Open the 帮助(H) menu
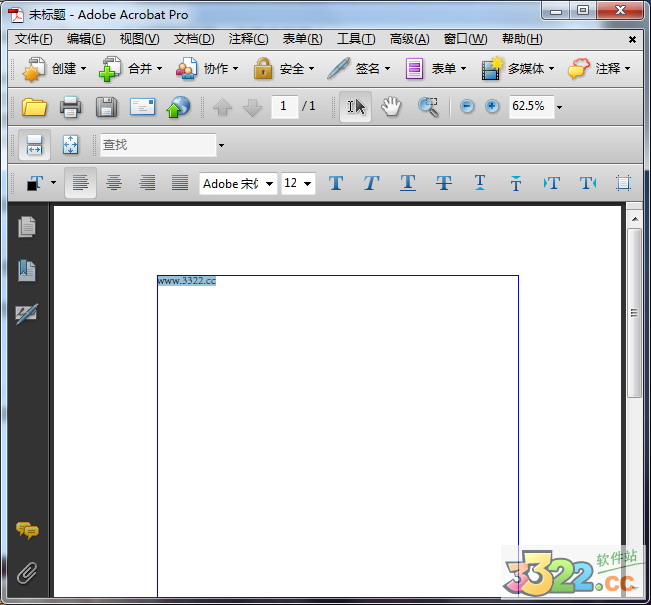This screenshot has height=605, width=651. point(522,39)
